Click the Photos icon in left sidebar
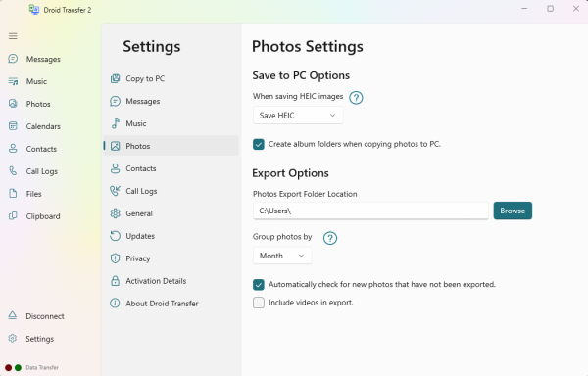This screenshot has height=376, width=588. click(x=13, y=104)
